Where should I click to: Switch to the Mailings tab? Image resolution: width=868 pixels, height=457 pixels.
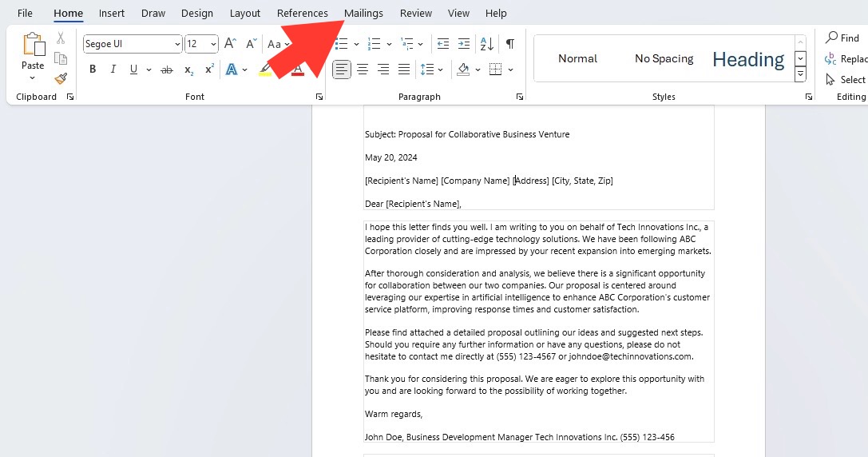363,13
